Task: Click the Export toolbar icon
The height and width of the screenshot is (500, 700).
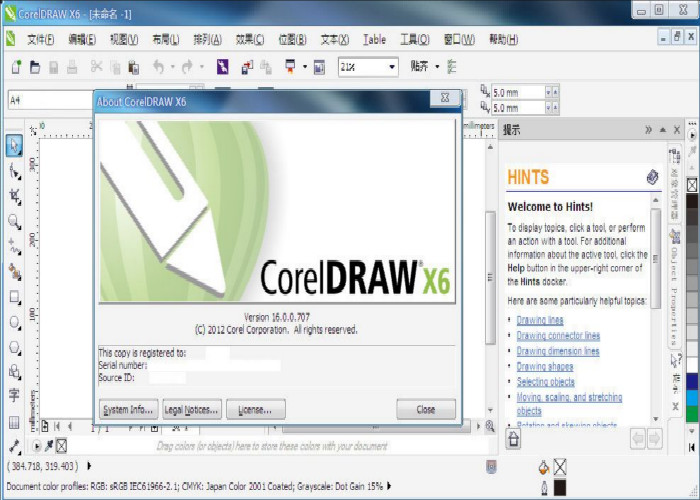Action: pyautogui.click(x=266, y=67)
